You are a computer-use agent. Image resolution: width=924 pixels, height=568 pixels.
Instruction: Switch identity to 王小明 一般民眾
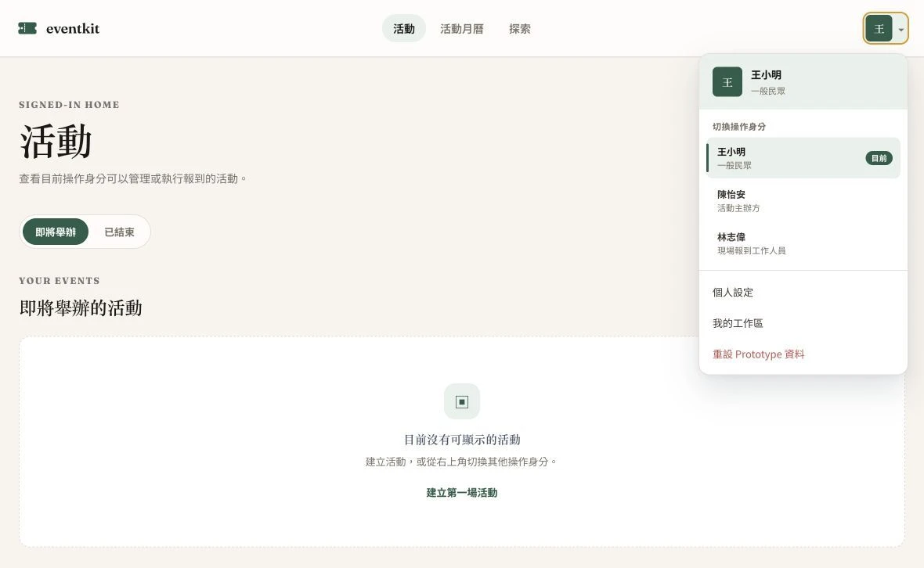point(803,158)
